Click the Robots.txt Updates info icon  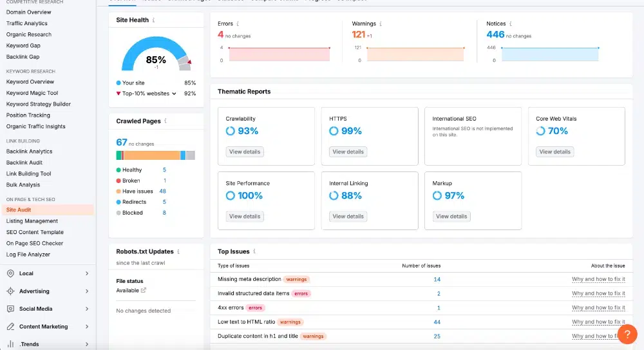(x=178, y=251)
